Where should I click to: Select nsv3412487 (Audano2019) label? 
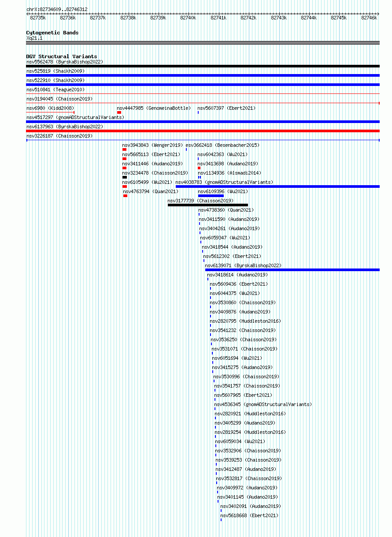pyautogui.click(x=247, y=469)
